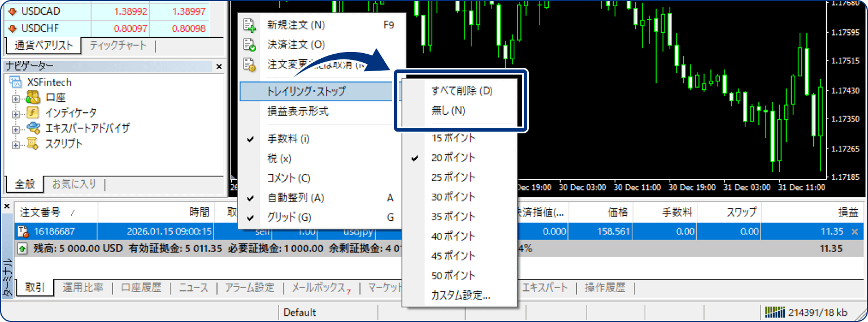Expand the スクリプト tree node
The height and width of the screenshot is (322, 868).
[x=15, y=144]
